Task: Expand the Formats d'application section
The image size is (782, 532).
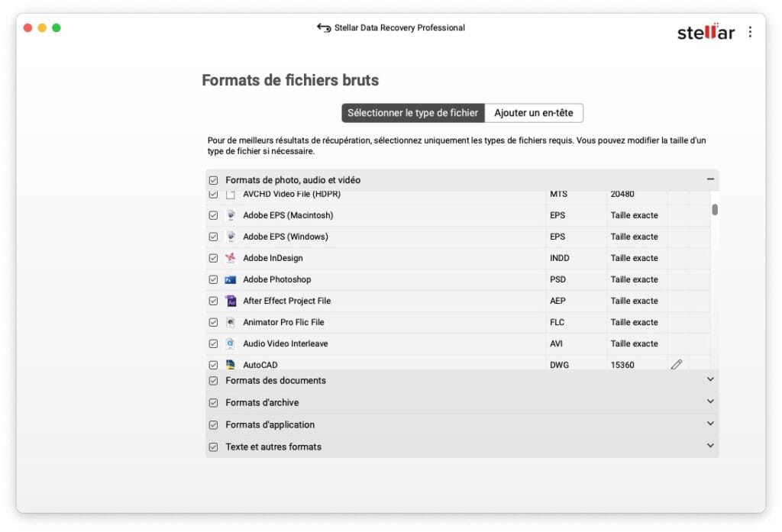Action: (709, 424)
